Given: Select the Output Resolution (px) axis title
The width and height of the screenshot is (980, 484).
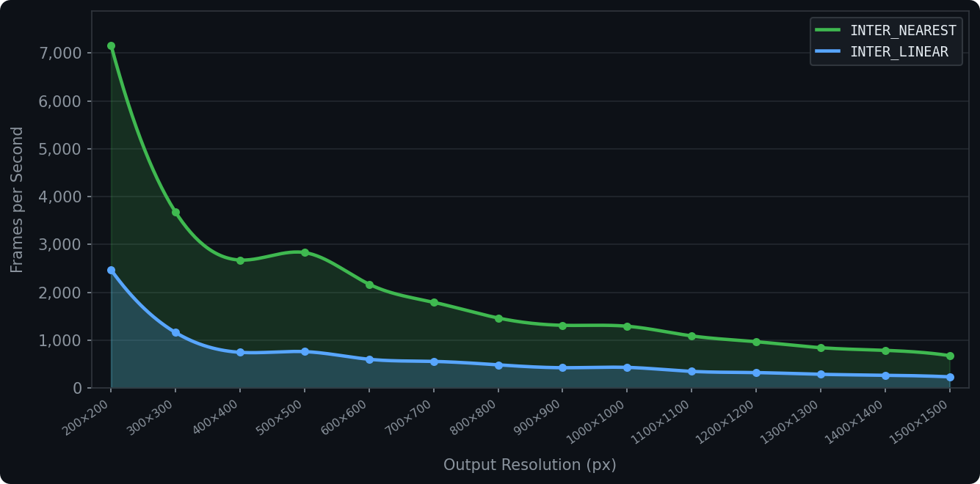Looking at the screenshot, I should point(529,465).
